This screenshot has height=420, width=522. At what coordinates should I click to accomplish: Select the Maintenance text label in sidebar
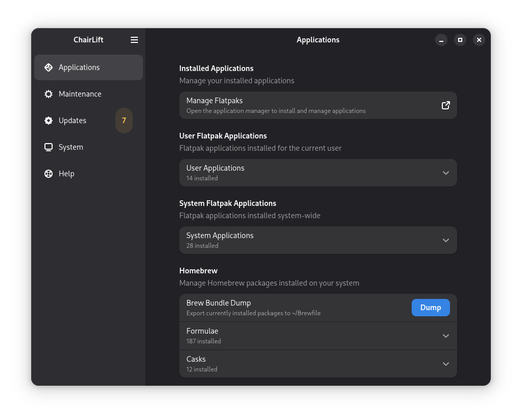point(80,94)
